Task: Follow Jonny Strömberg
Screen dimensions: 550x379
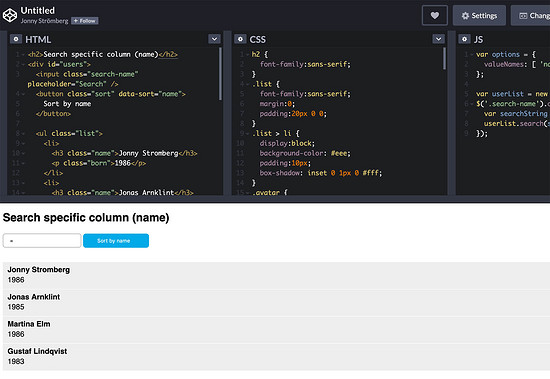Action: coord(85,21)
